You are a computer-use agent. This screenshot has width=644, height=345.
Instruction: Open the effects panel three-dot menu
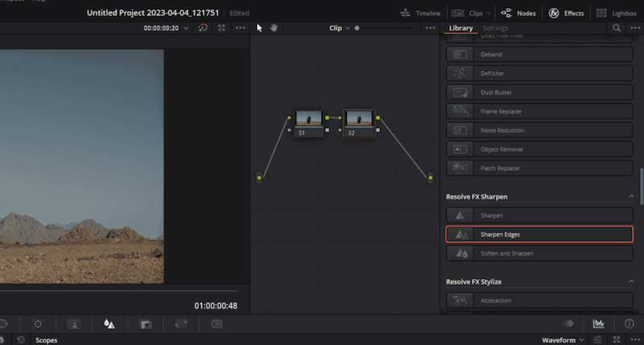635,28
